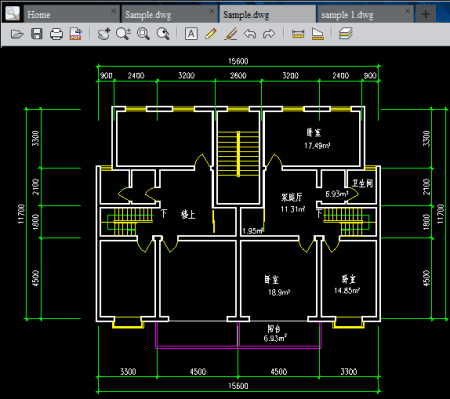
Task: Click the 1.95m² area label
Action: tap(253, 231)
